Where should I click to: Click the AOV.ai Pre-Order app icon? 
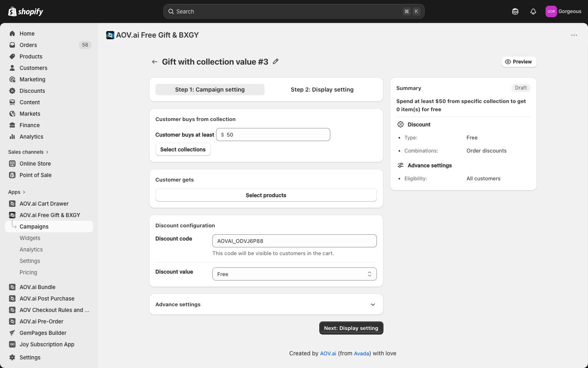(12, 321)
